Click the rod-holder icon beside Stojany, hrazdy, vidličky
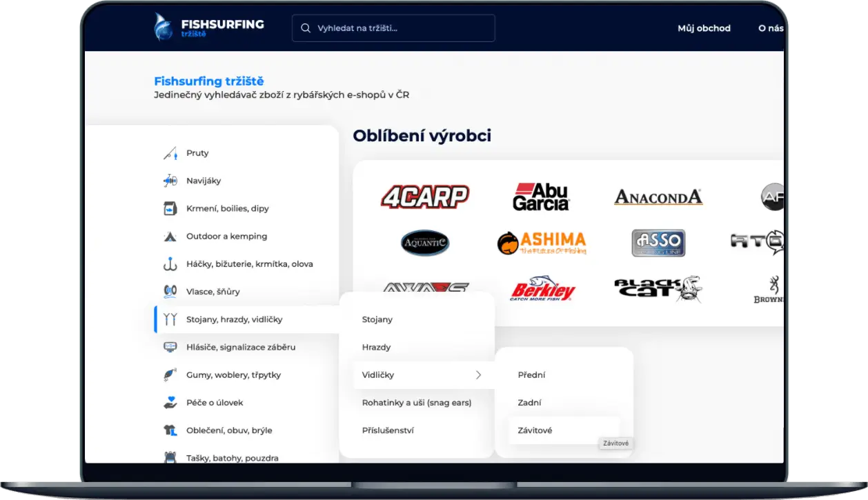This screenshot has width=868, height=500. click(x=170, y=319)
